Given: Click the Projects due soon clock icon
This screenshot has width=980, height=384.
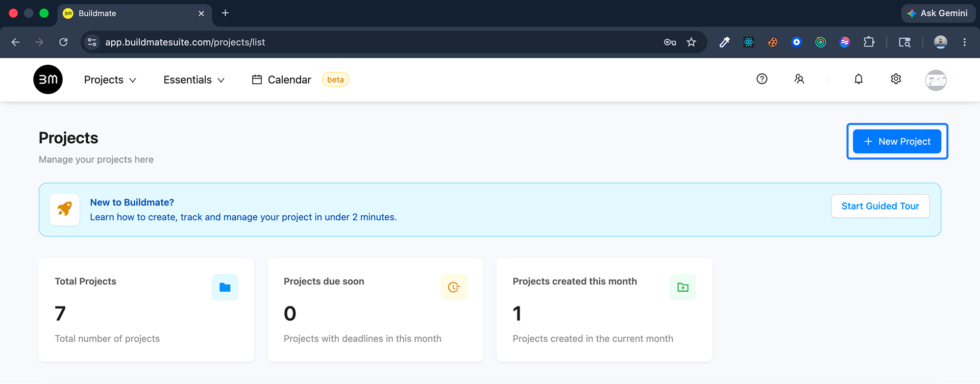Looking at the screenshot, I should pos(454,287).
